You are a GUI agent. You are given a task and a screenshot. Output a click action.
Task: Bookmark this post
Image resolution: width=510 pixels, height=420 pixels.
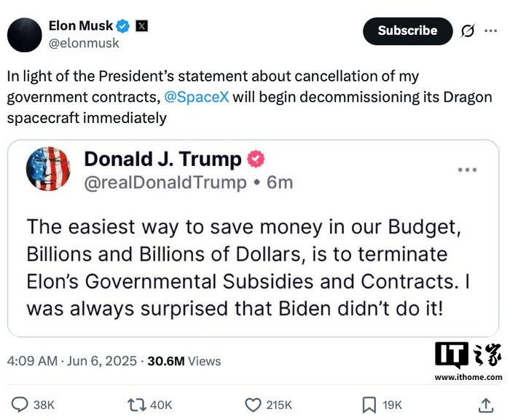[x=369, y=405]
